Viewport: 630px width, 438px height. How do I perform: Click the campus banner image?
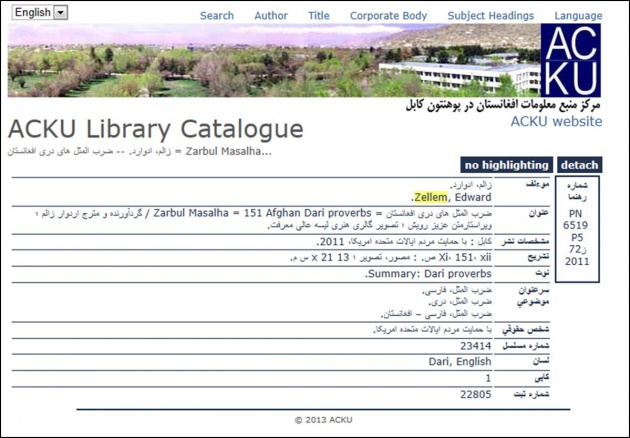274,60
